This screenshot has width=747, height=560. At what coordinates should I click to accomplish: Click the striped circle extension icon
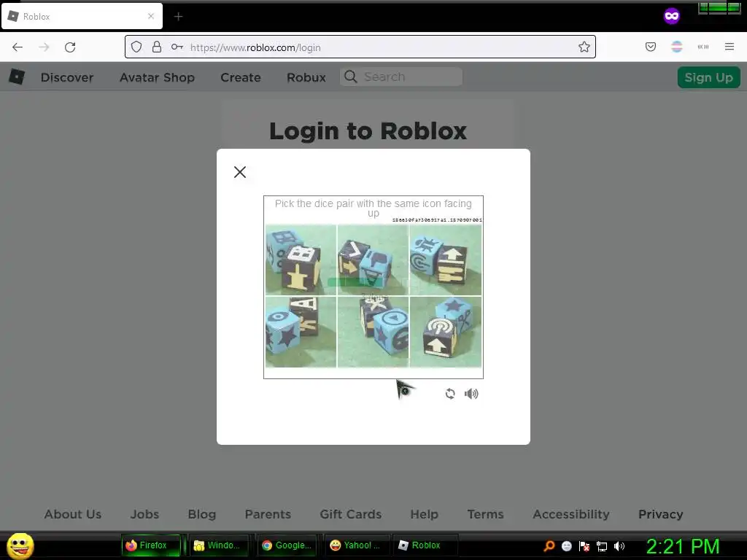(x=676, y=47)
